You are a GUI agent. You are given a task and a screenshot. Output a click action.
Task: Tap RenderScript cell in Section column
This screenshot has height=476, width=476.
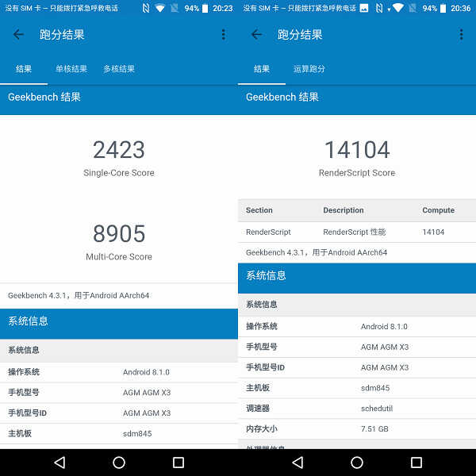(268, 232)
